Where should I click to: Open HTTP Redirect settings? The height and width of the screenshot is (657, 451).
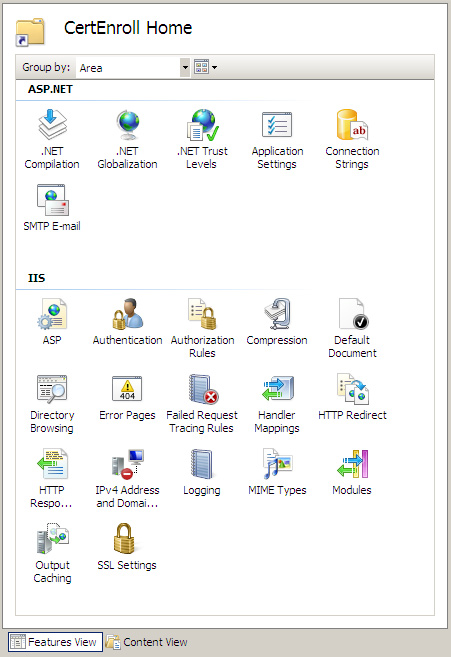coord(352,397)
